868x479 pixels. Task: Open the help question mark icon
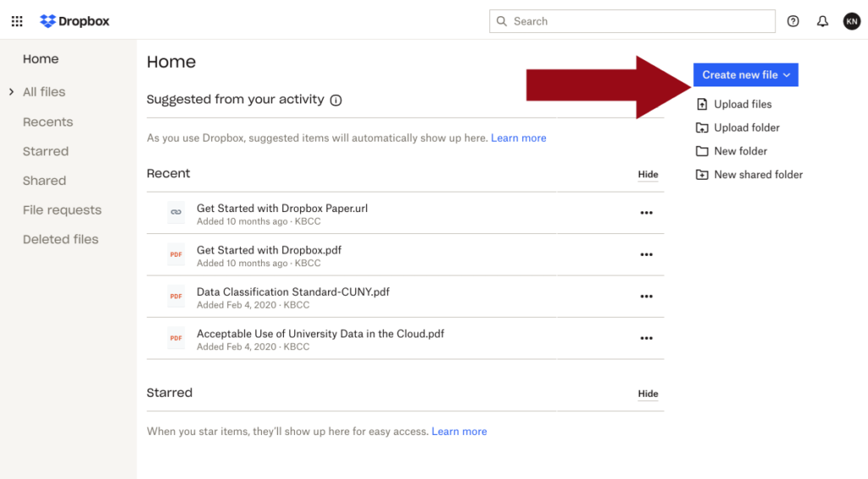(793, 21)
